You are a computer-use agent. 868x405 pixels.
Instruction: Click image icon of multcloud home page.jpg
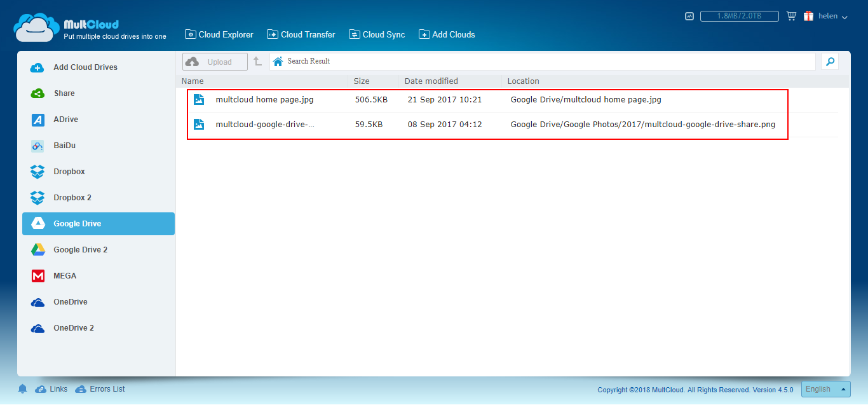tap(199, 99)
